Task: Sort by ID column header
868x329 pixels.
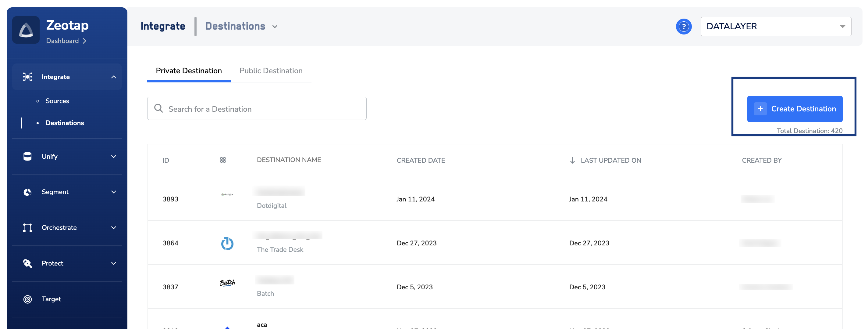Action: [x=166, y=160]
